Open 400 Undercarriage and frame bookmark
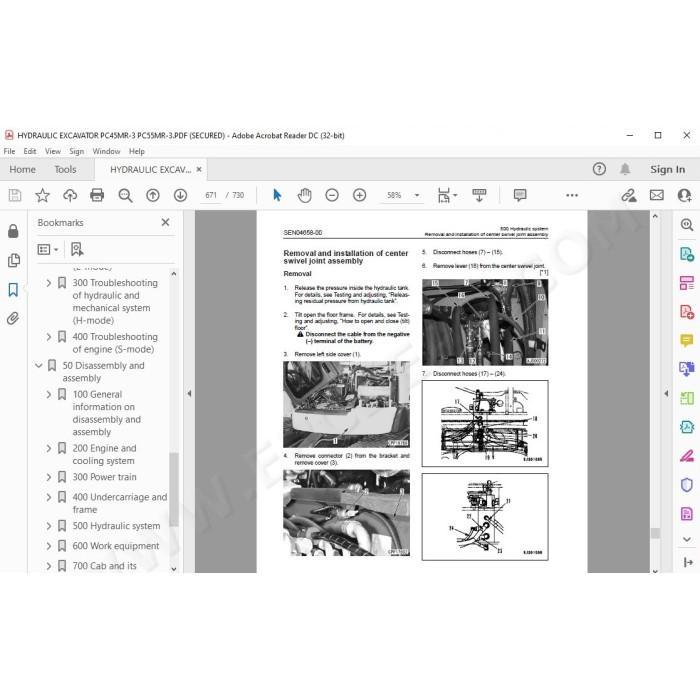700x700 pixels. pyautogui.click(x=120, y=503)
